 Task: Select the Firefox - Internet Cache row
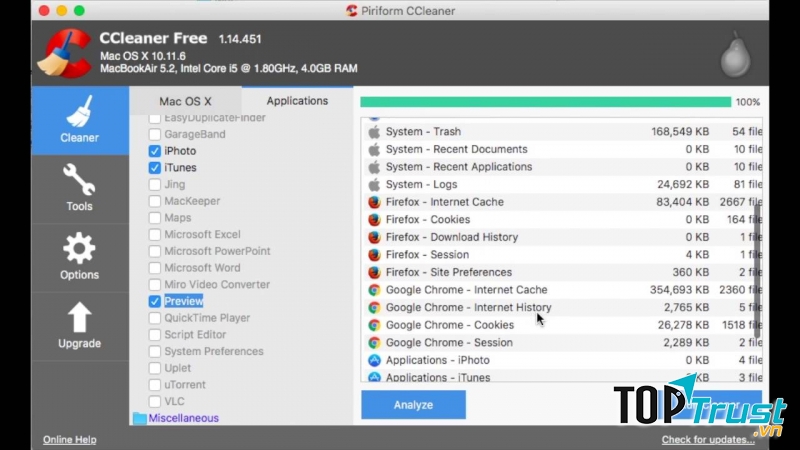[564, 202]
